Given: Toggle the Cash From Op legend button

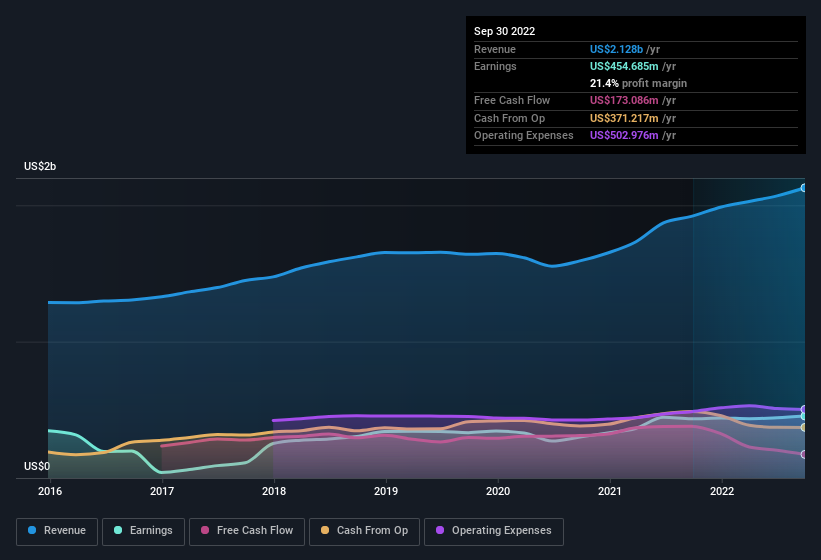Looking at the screenshot, I should pyautogui.click(x=364, y=531).
